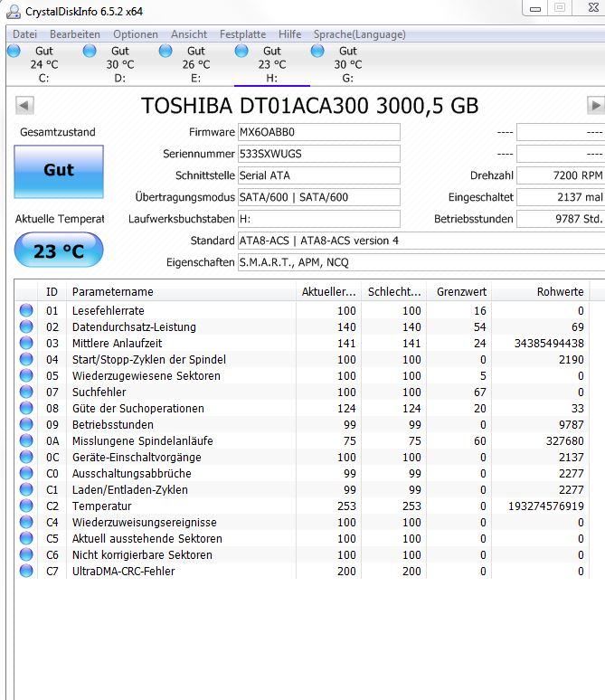
Task: Open the Sprache(Language) menu
Action: click(359, 34)
